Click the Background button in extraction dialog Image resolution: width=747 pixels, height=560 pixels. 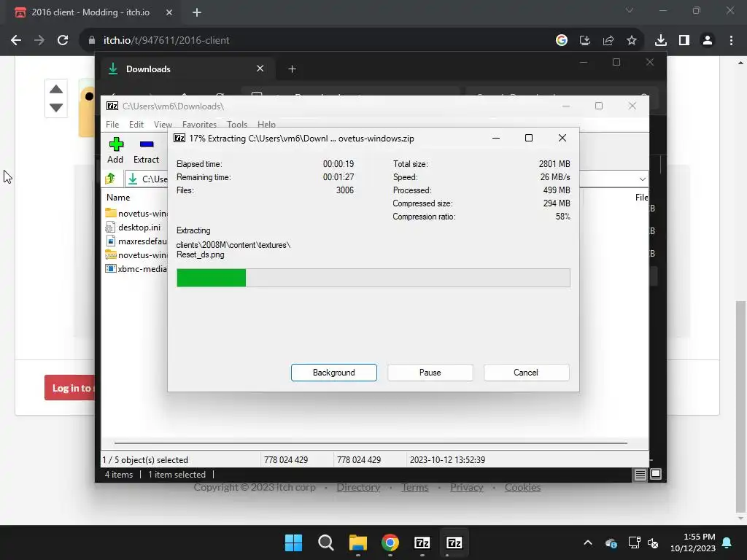333,373
